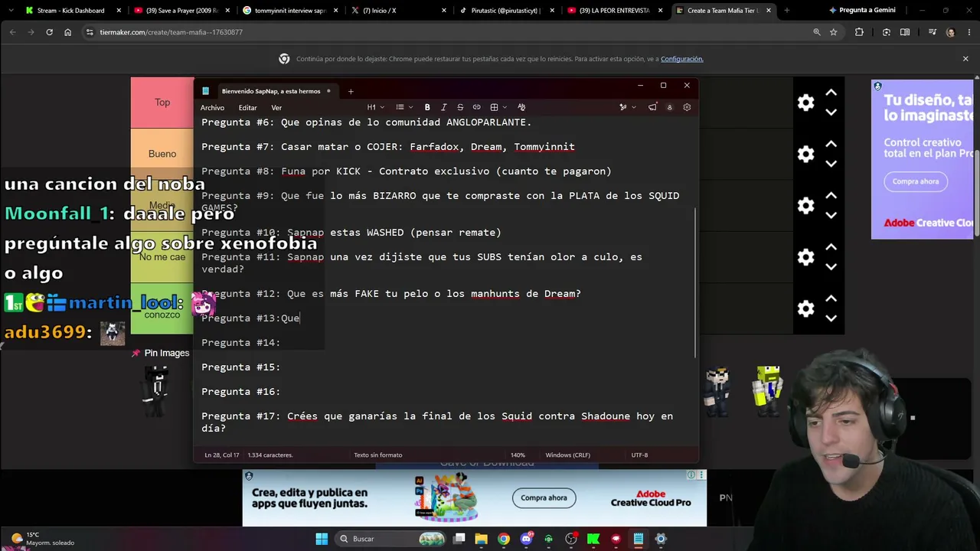Open the Notepad account profile icon
The height and width of the screenshot is (551, 980).
[x=669, y=107]
